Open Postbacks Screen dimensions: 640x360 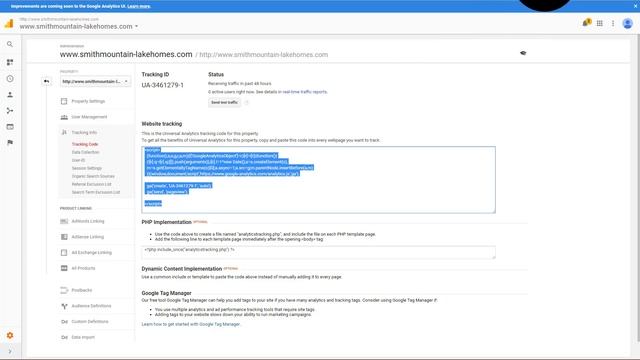point(82,290)
